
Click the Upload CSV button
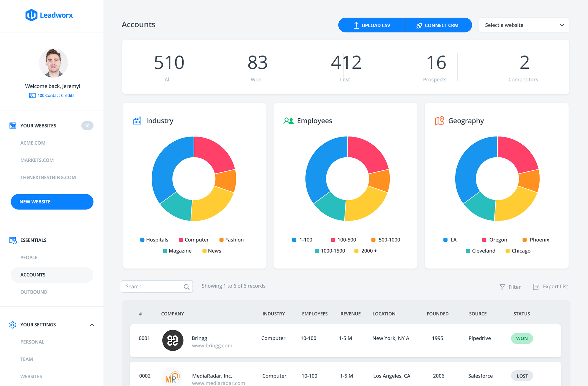(x=372, y=25)
